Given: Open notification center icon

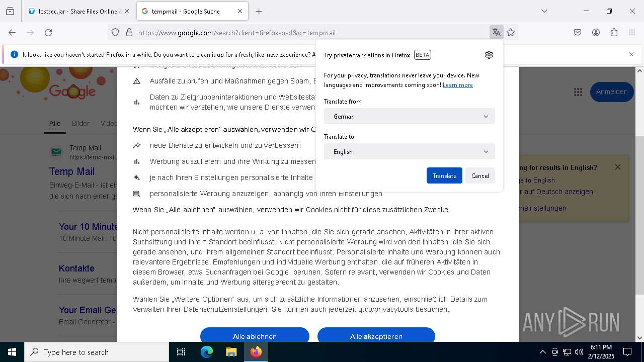Looking at the screenshot, I should tap(627, 352).
